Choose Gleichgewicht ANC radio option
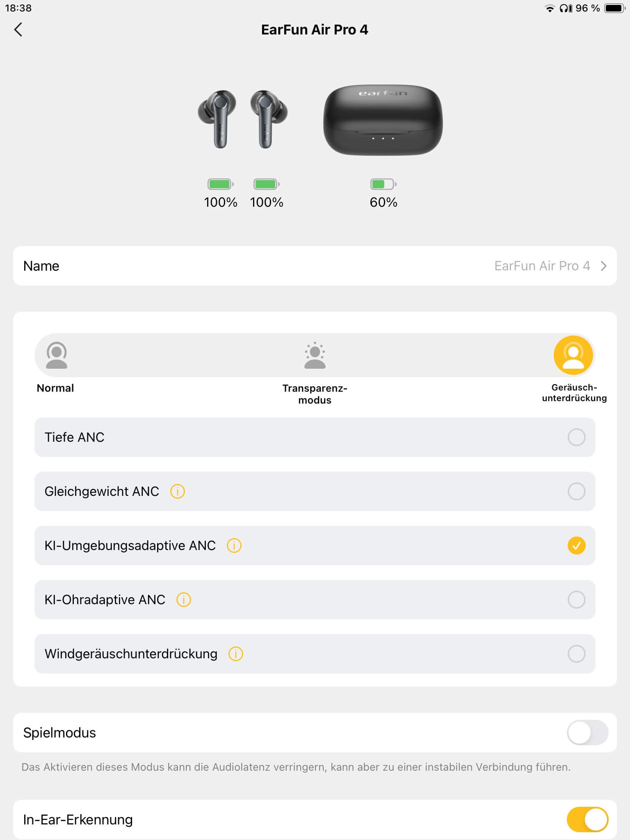The height and width of the screenshot is (840, 630). 576,491
